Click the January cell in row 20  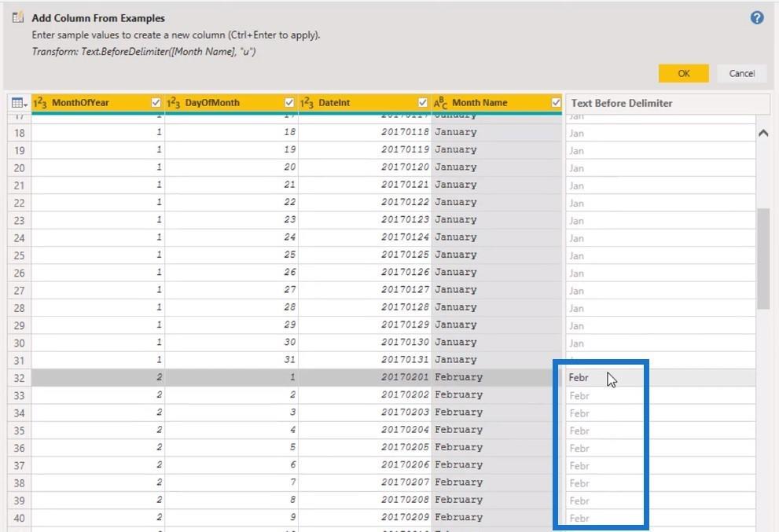(497, 167)
